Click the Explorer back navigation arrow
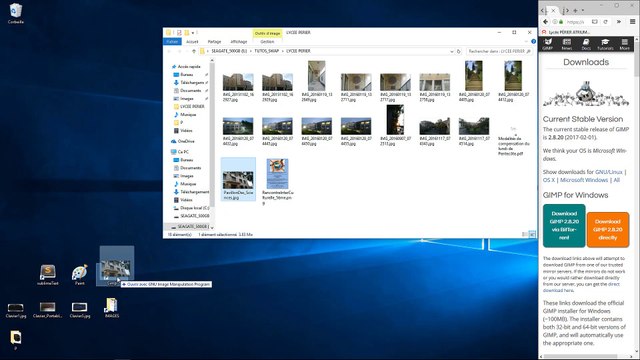Screen dimensions: 640x360 (169, 51)
